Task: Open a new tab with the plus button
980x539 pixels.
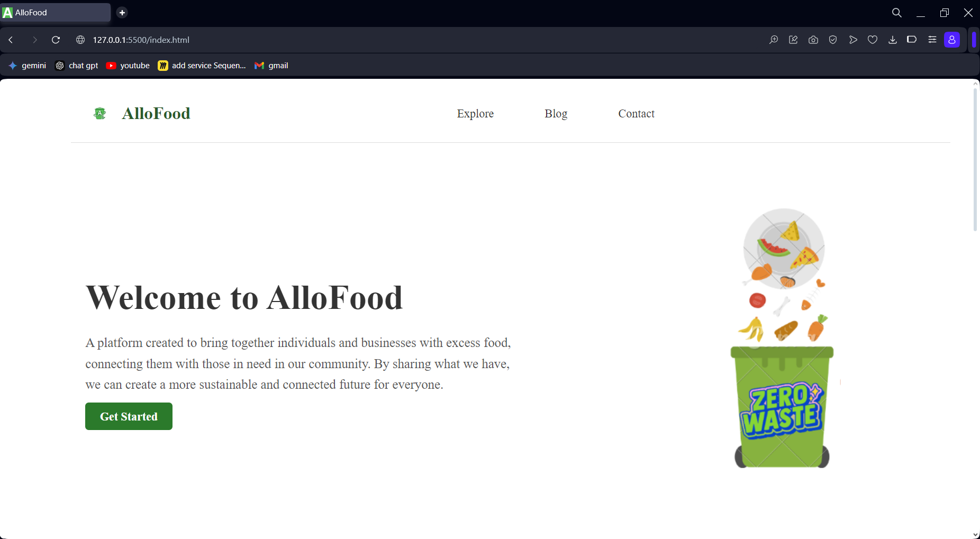Action: click(122, 13)
